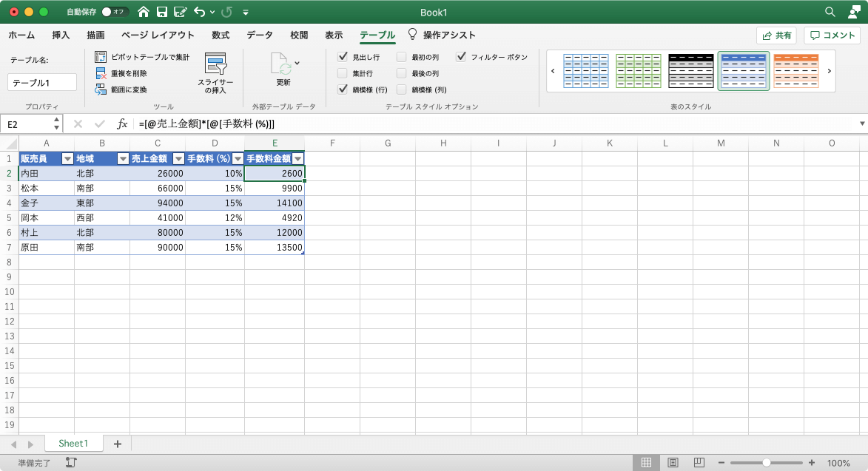Enable the 集計行 checkbox

click(x=343, y=73)
